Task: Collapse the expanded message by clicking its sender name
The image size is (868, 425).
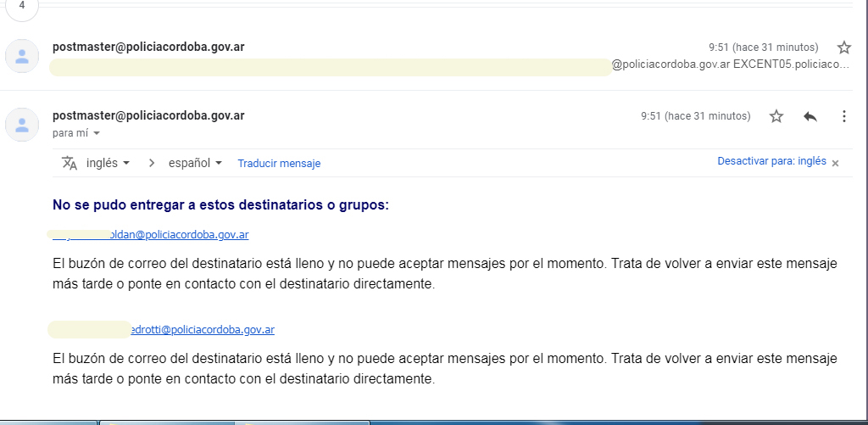Action: tap(148, 115)
